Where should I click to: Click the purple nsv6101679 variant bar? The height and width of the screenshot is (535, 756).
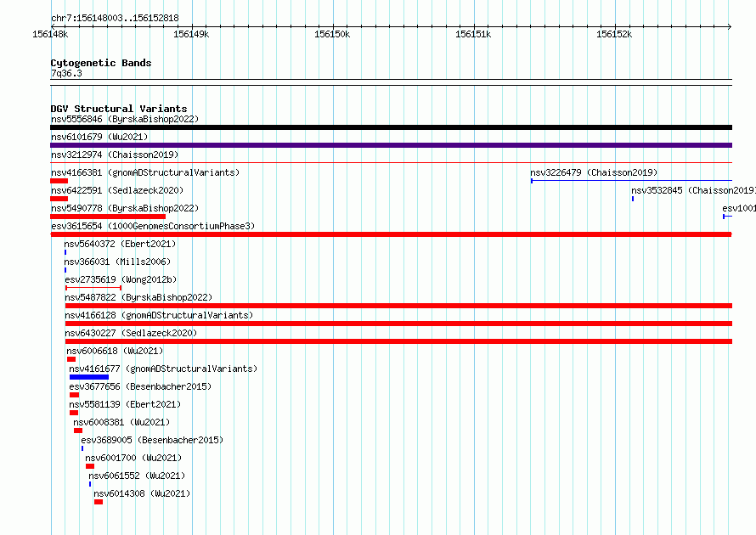pos(391,145)
